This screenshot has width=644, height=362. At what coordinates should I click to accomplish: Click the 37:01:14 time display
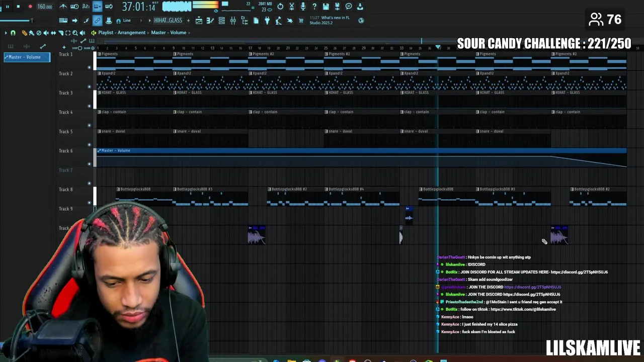(138, 7)
